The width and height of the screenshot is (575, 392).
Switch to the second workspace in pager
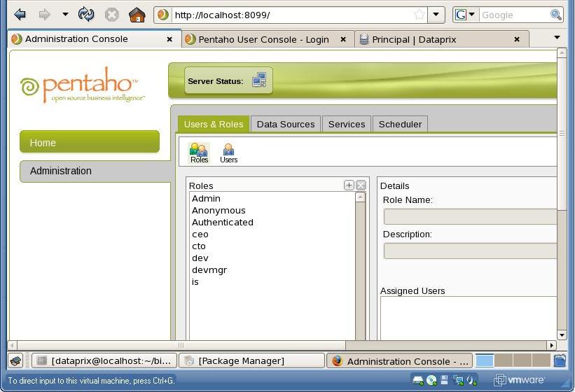coord(504,360)
